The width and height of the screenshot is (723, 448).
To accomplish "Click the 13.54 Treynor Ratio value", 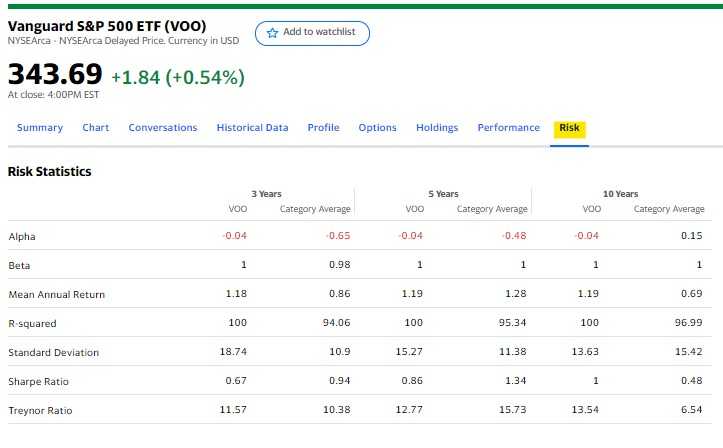I will [585, 410].
